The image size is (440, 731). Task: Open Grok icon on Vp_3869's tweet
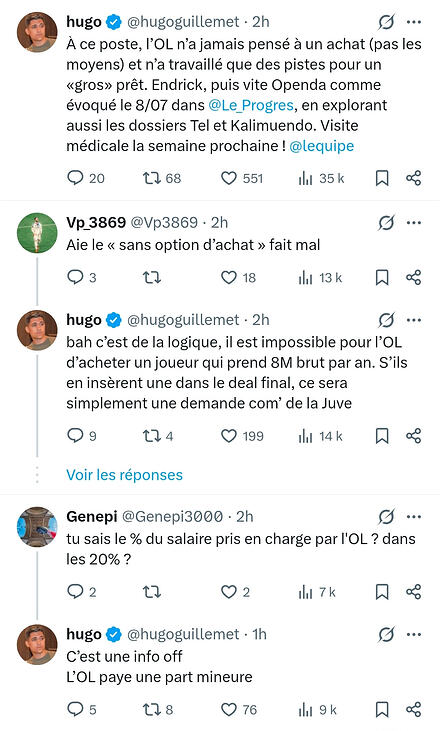[386, 223]
